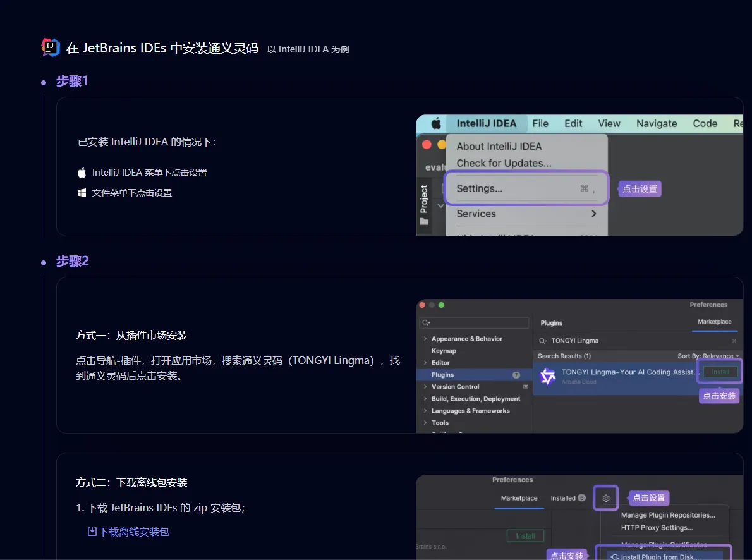This screenshot has width=752, height=560.
Task: Switch to the Marketplace tab beside the Plugins heading
Action: (715, 322)
